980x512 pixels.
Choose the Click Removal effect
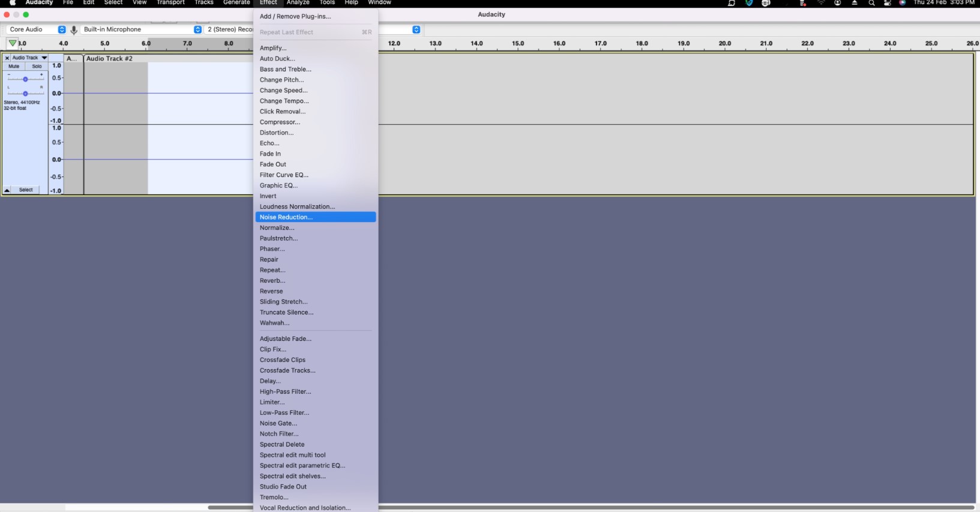pyautogui.click(x=316, y=112)
